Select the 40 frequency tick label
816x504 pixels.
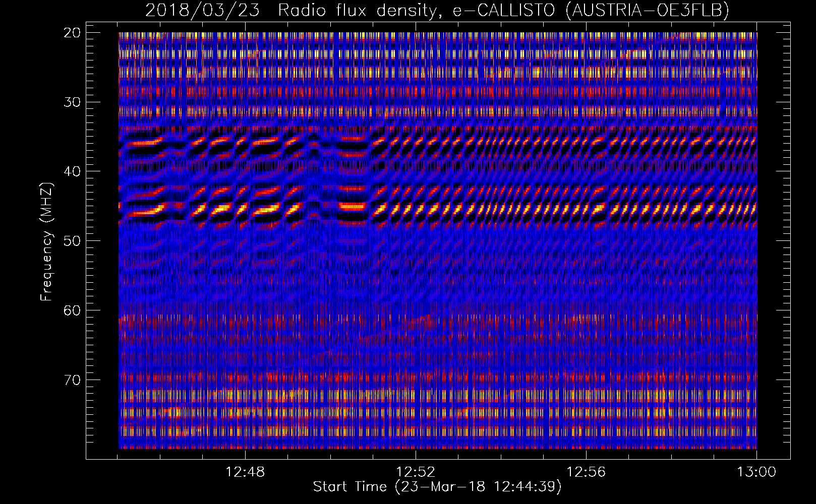[72, 171]
